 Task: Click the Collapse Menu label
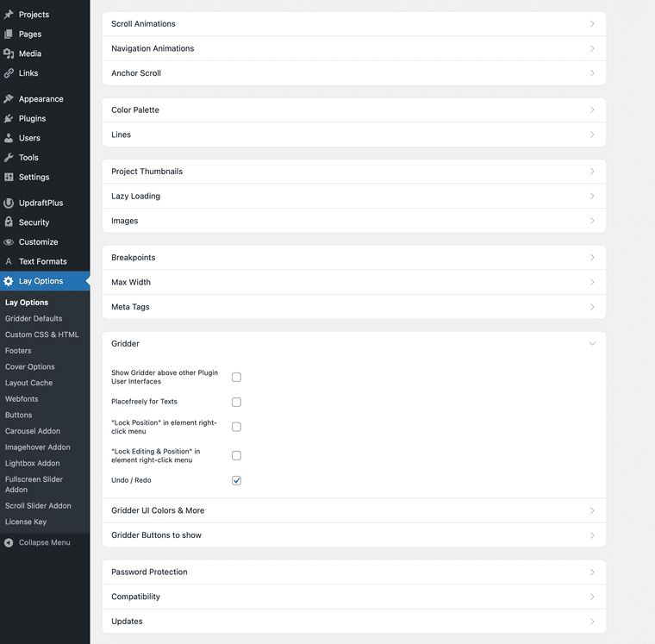(x=44, y=542)
